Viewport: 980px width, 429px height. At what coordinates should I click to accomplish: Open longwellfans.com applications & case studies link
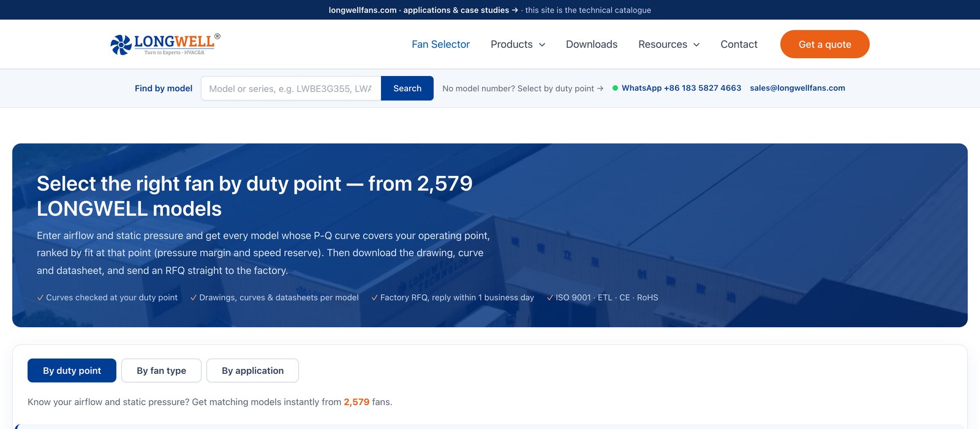[x=423, y=10]
